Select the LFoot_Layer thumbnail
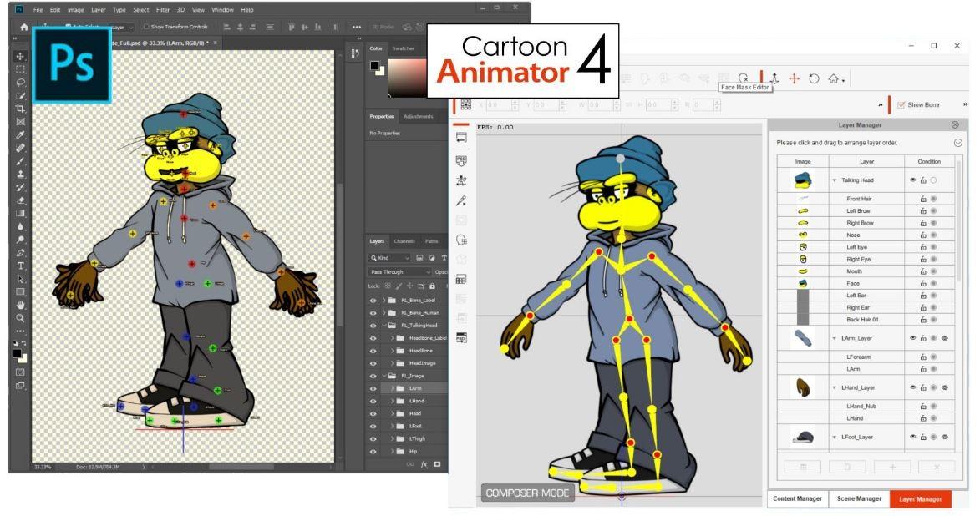Image resolution: width=980 pixels, height=516 pixels. [803, 438]
